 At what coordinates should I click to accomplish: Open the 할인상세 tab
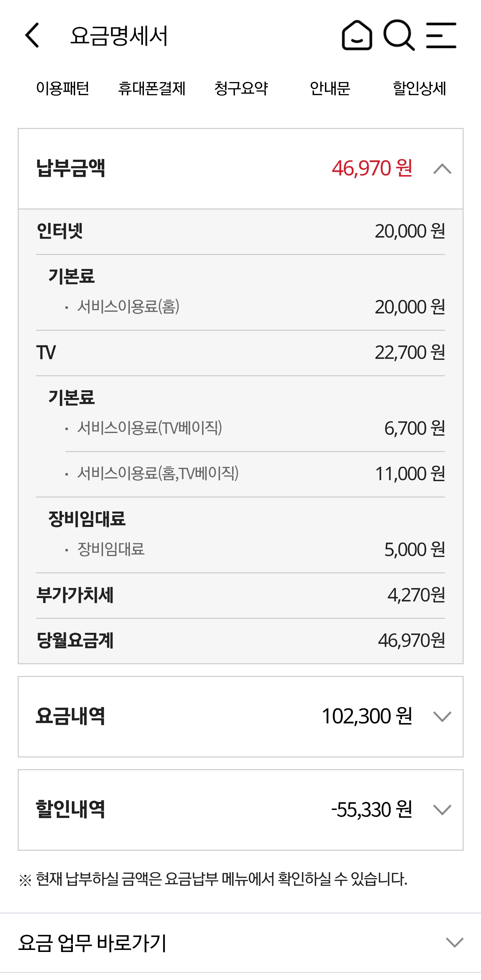[419, 88]
